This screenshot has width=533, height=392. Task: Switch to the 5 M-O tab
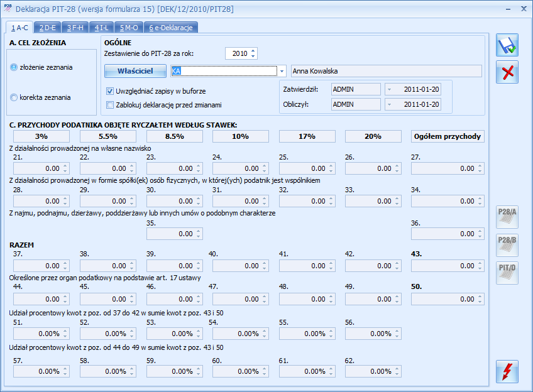(x=129, y=28)
